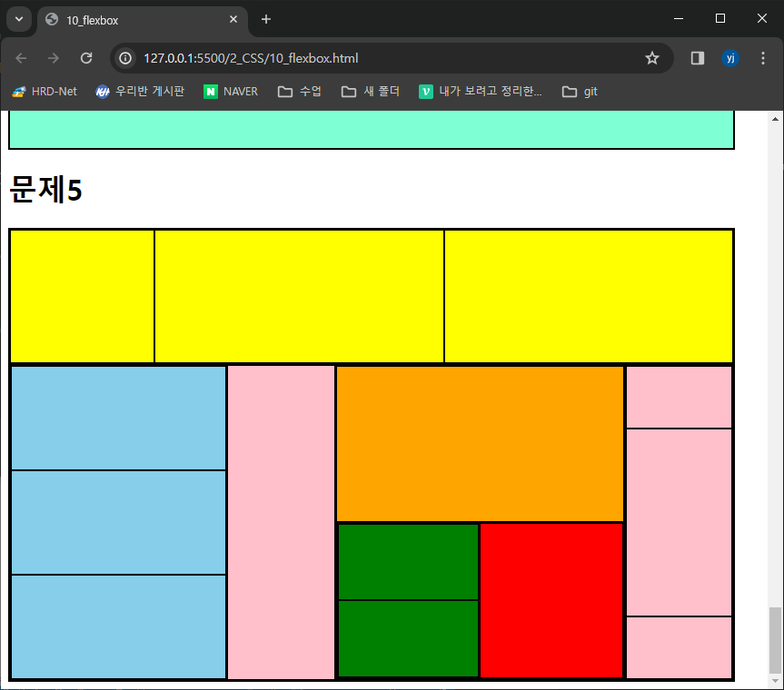Click inside the address bar

[x=363, y=57]
